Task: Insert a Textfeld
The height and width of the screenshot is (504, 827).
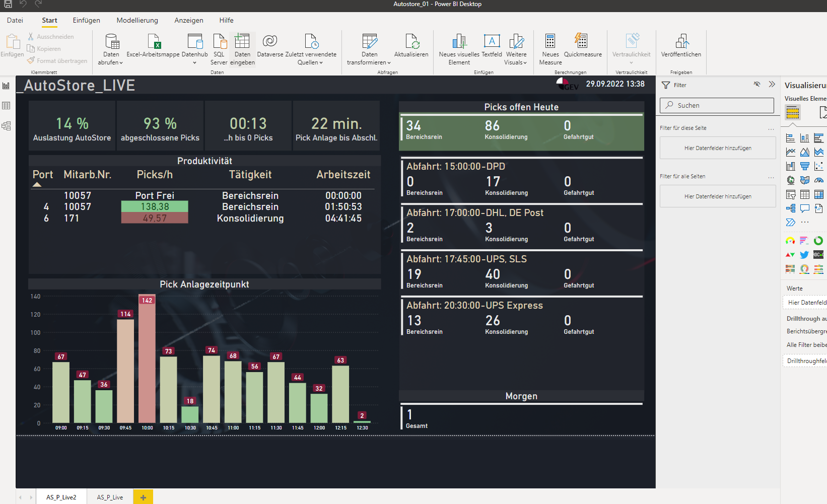Action: 492,46
